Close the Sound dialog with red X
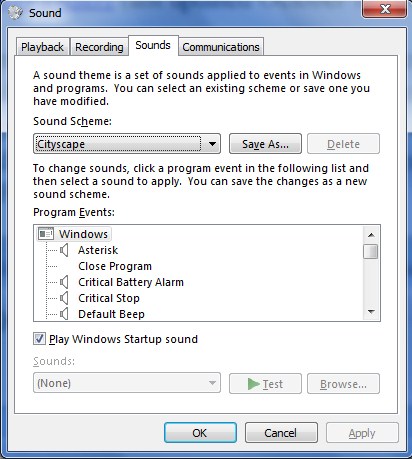The image size is (412, 459). pyautogui.click(x=384, y=9)
